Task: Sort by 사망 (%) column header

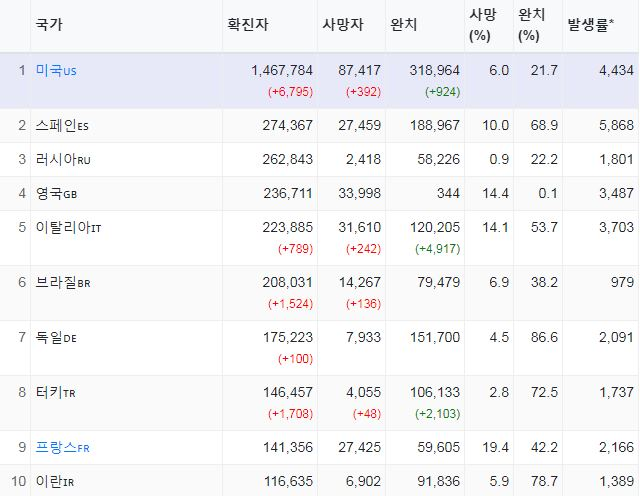Action: 480,24
